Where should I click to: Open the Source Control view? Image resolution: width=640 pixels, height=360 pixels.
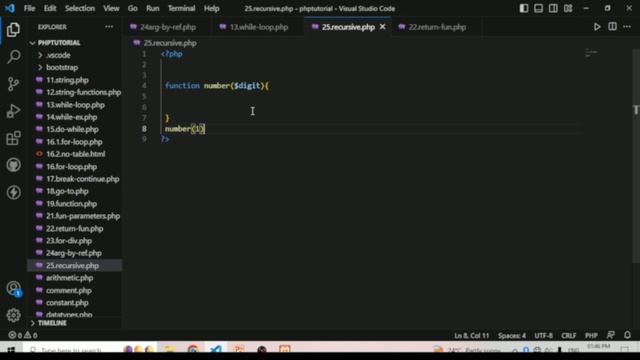pos(13,84)
